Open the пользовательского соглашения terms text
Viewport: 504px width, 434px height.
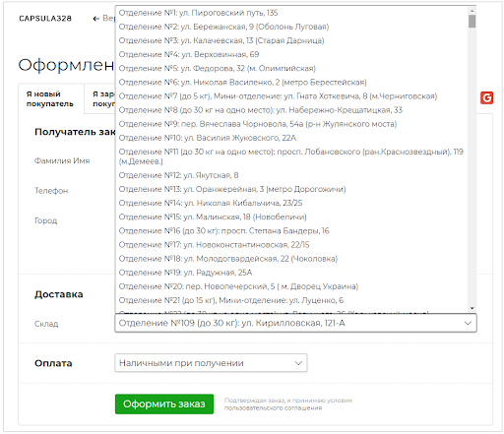pyautogui.click(x=273, y=408)
